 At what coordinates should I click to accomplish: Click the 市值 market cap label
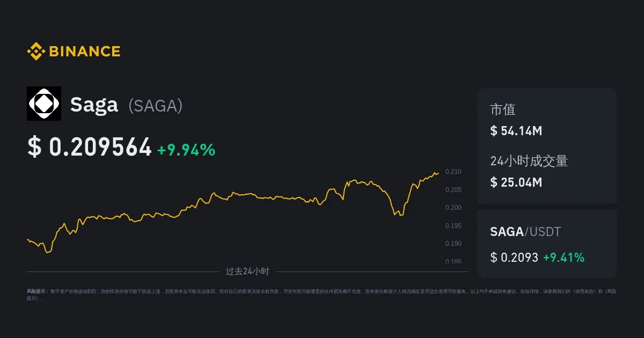pos(503,110)
